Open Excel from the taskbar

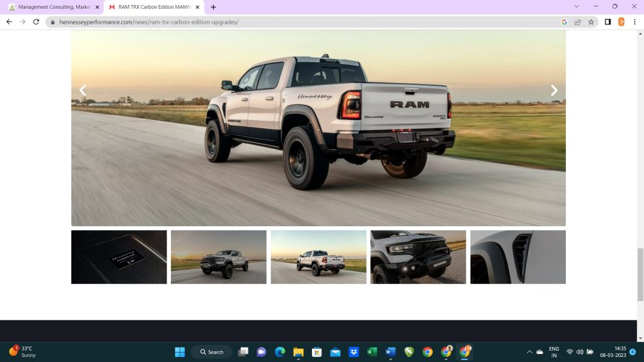[372, 352]
